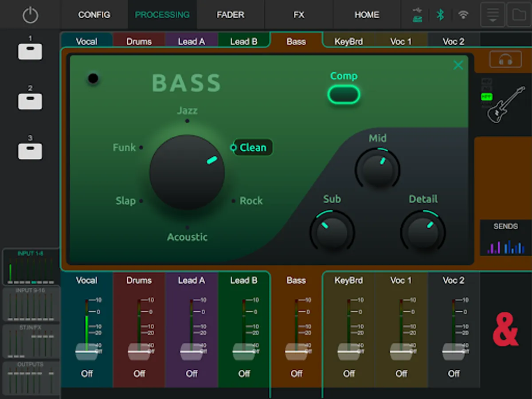This screenshot has height=399, width=532.
Task: Open the Lead B channel tab
Action: (x=243, y=41)
